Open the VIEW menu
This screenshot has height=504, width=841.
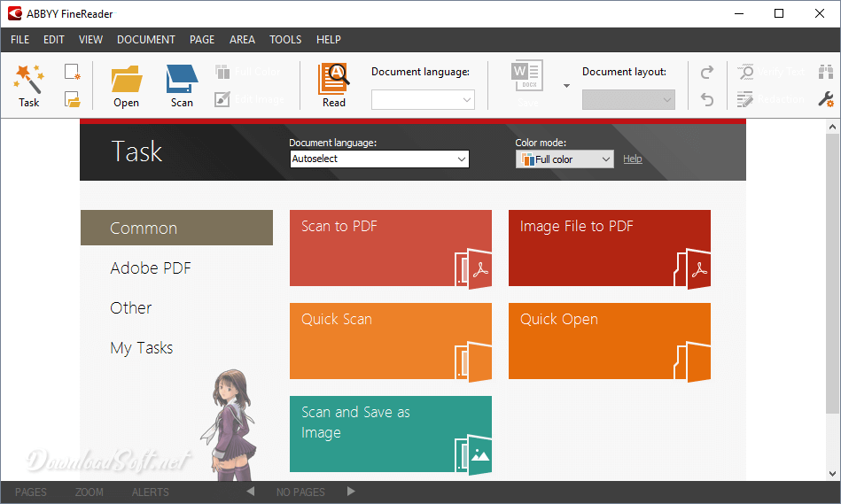click(90, 40)
